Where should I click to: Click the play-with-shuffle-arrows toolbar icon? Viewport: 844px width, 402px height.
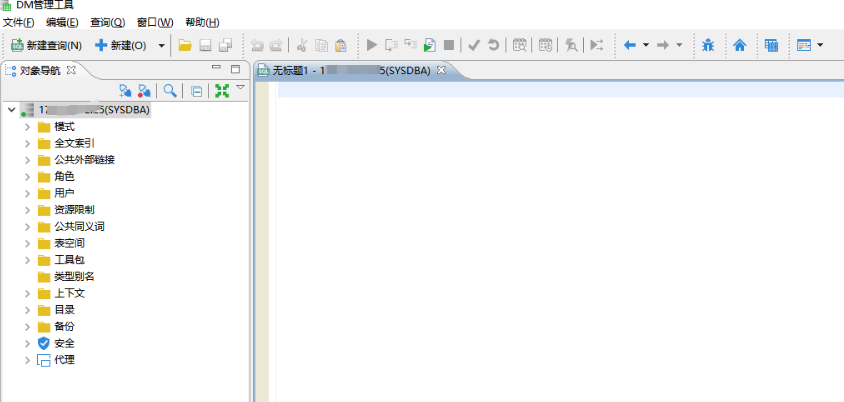pyautogui.click(x=596, y=45)
